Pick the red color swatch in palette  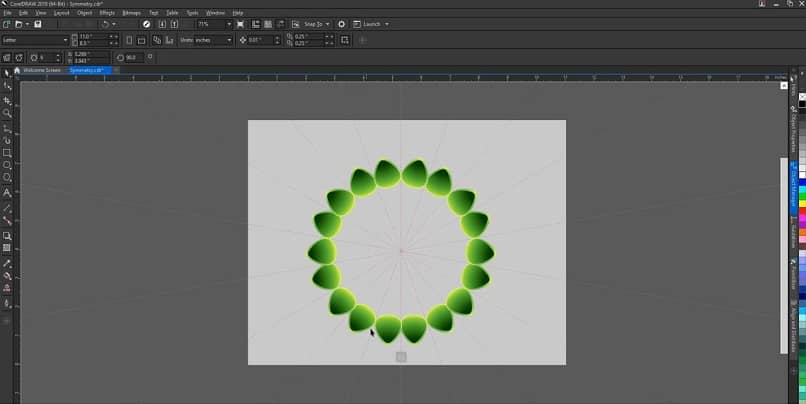(802, 211)
